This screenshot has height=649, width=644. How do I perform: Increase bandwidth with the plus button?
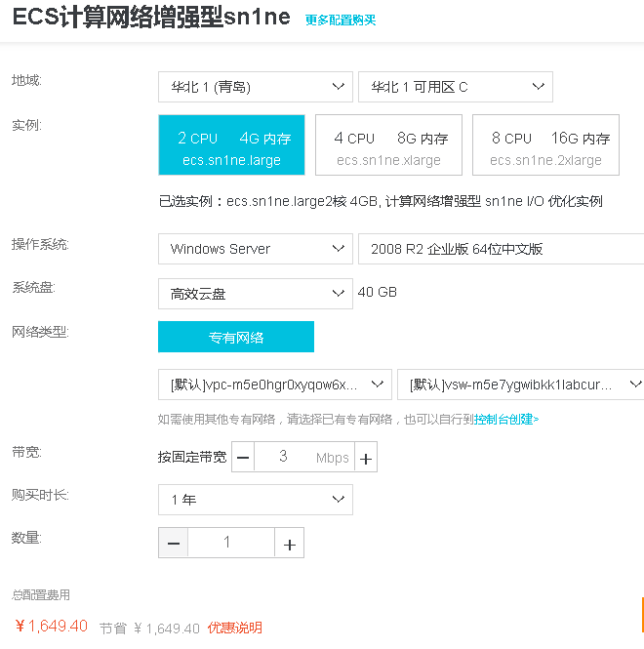(366, 457)
